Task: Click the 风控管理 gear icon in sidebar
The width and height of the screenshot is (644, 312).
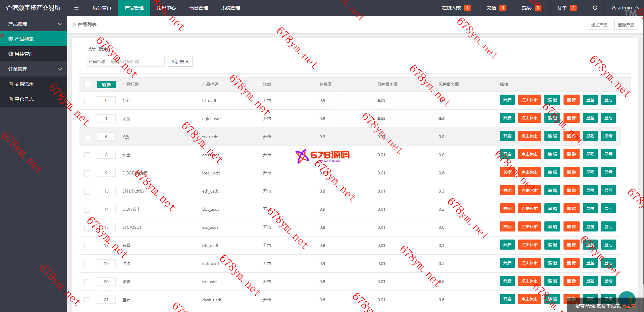Action: point(11,54)
